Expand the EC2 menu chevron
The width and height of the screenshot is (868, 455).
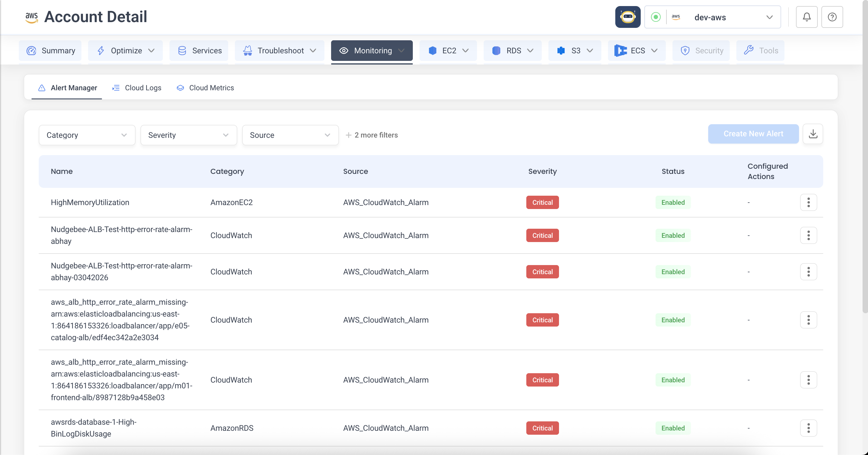(465, 51)
